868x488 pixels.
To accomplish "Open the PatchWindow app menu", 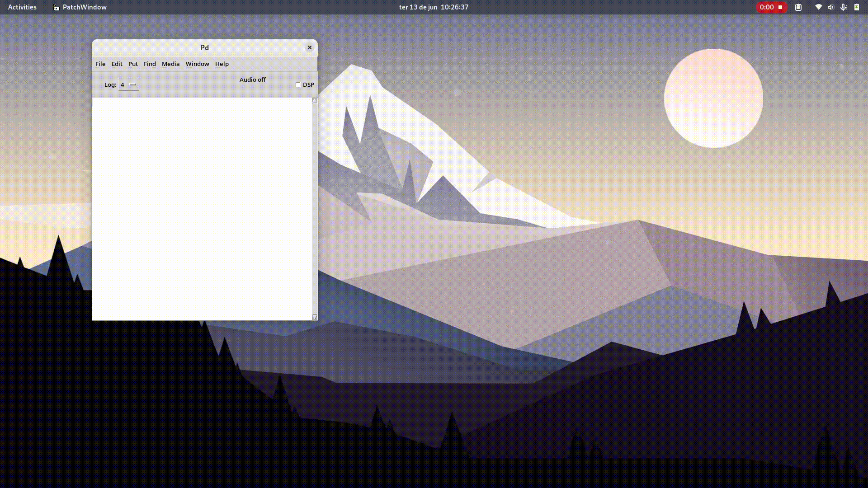I will [80, 7].
